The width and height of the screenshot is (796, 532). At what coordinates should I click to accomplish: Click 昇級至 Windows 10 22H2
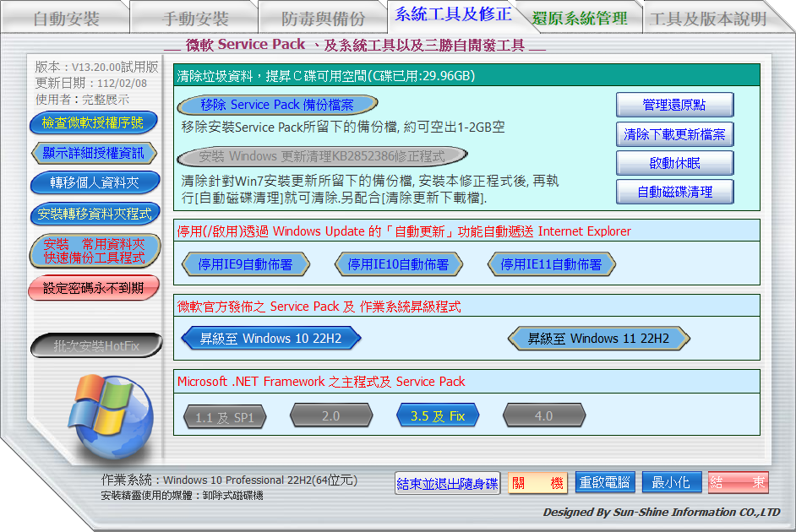click(270, 339)
